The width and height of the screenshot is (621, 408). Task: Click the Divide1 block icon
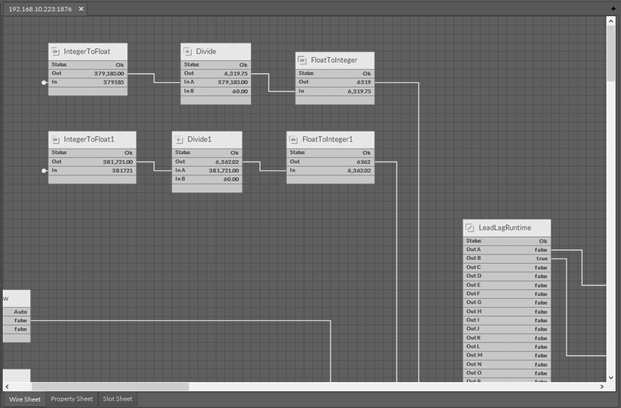point(180,140)
